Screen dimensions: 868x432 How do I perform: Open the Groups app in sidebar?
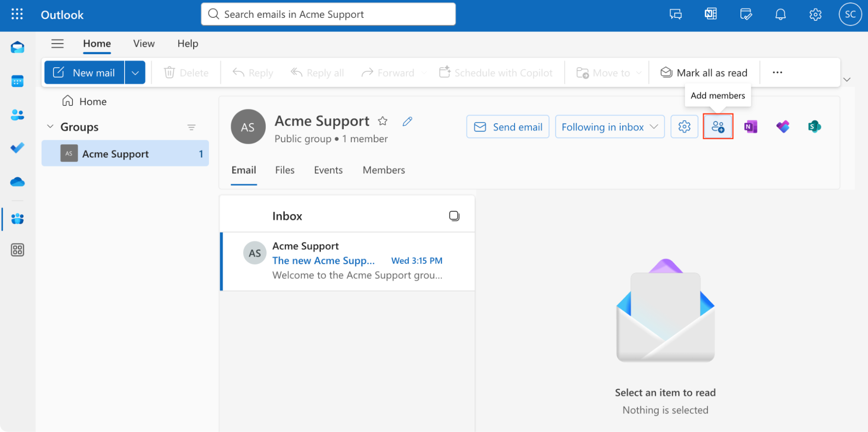point(17,219)
